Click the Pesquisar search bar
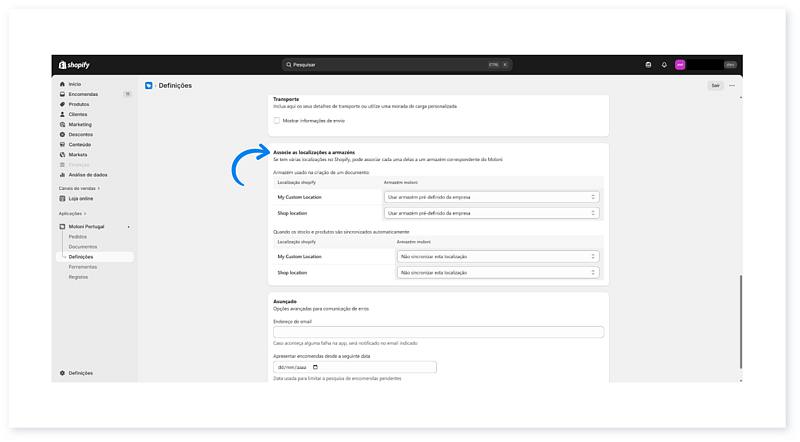Screen dimensions: 800x442 pos(397,65)
